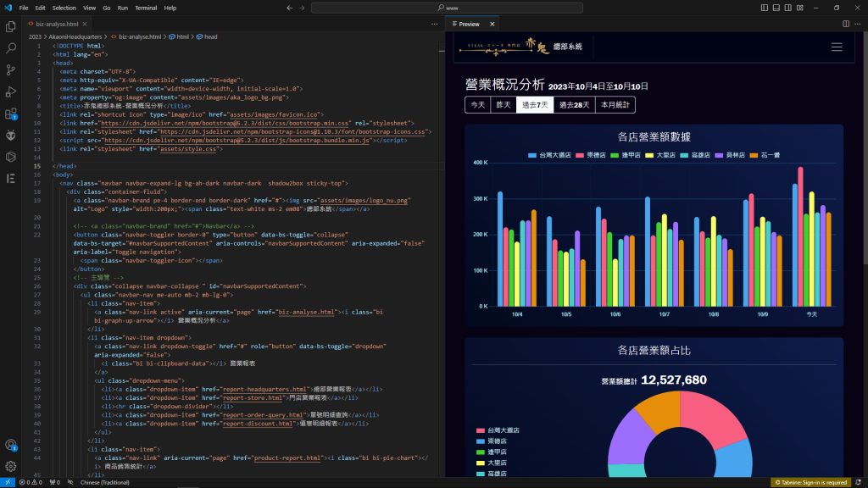Open the Selection menu
This screenshot has width=868, height=488.
coord(64,8)
